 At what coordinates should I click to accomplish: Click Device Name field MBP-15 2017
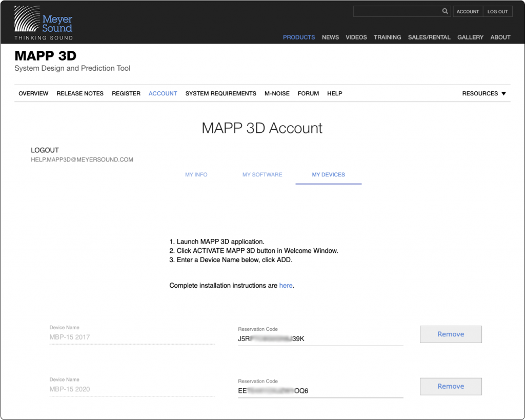[132, 337]
